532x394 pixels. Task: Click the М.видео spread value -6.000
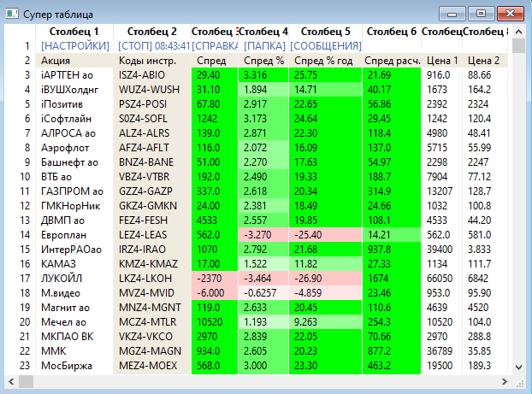215,293
